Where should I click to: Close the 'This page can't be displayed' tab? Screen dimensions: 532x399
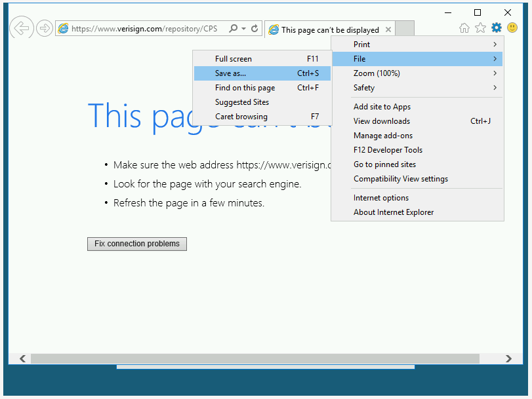click(x=388, y=29)
